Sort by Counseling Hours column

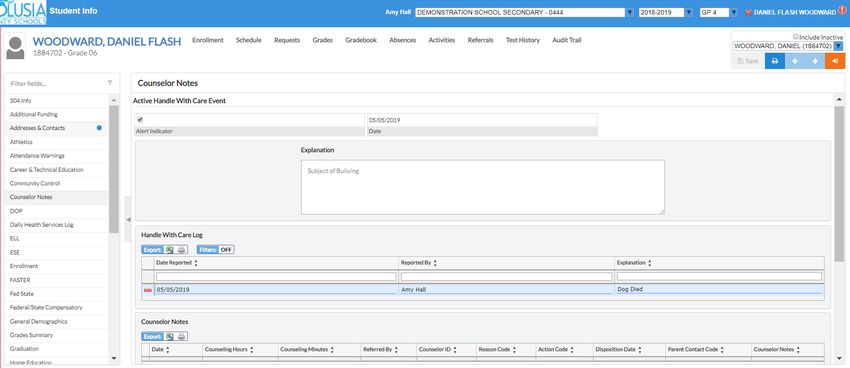tap(252, 350)
